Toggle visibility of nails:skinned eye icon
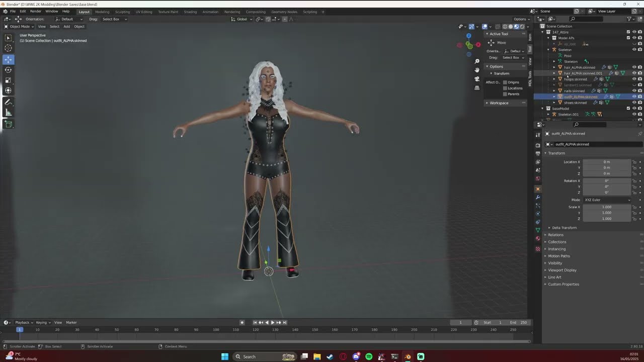This screenshot has height=362, width=644. pos(634,91)
